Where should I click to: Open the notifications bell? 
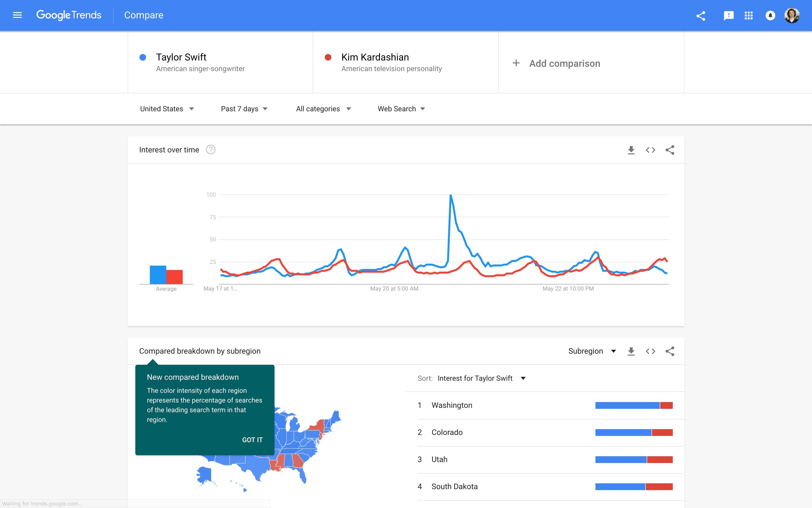[770, 16]
